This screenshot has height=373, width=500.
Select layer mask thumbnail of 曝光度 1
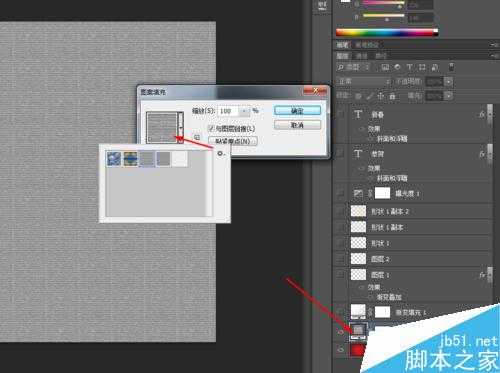coord(382,193)
